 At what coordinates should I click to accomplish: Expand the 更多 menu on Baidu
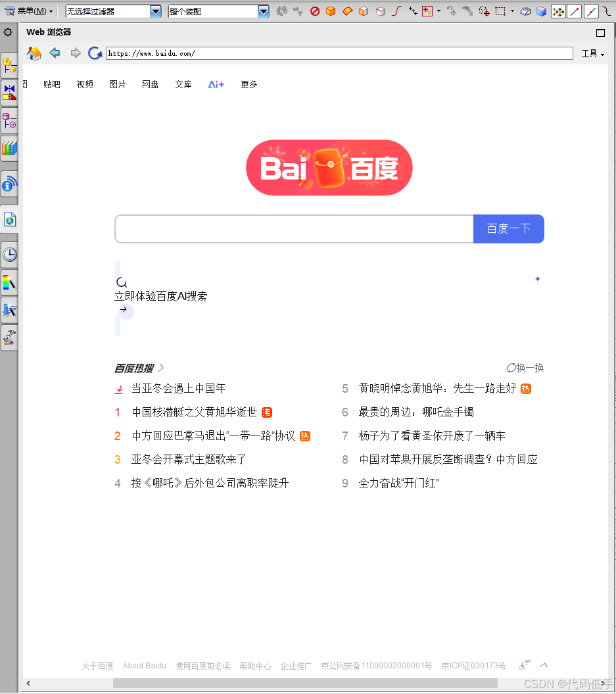coord(249,84)
